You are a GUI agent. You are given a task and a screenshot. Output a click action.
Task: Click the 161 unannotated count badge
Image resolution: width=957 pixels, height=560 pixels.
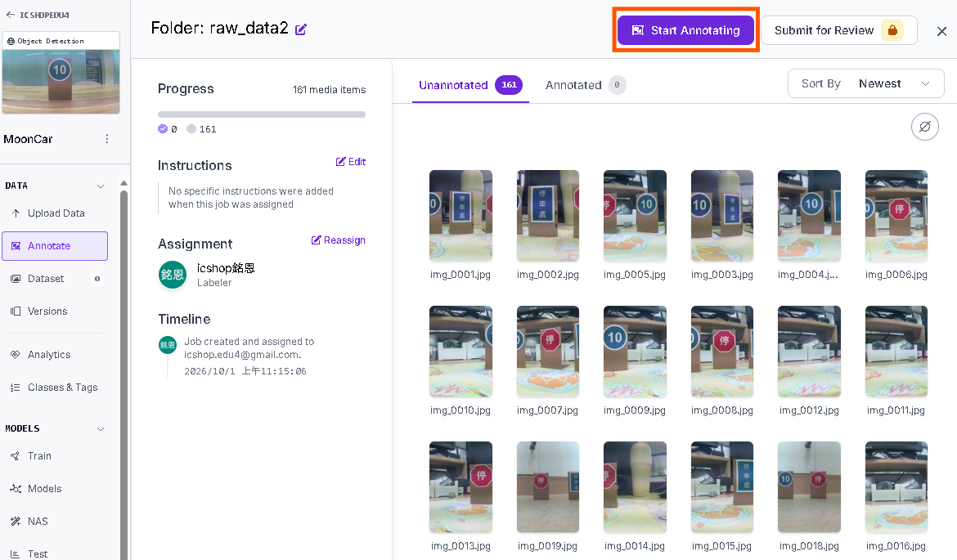[509, 85]
